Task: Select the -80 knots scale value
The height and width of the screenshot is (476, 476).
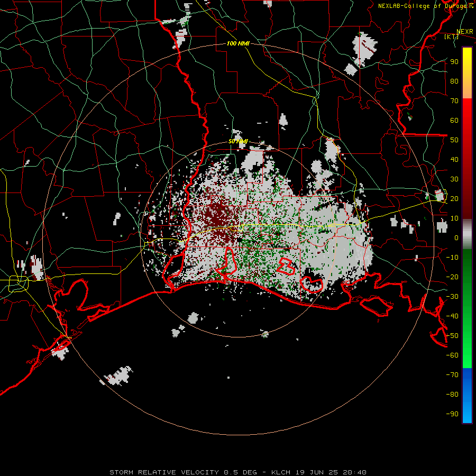Action: tap(452, 395)
